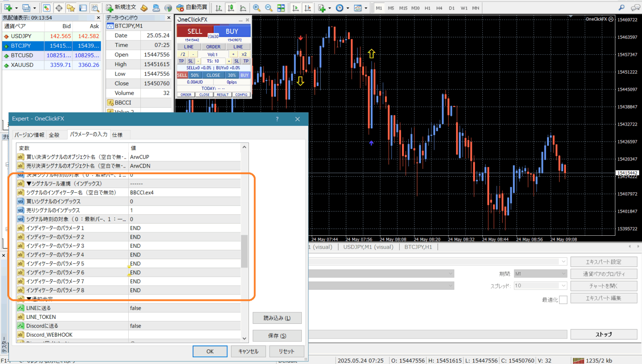Click the tile windows grid icon

281,8
